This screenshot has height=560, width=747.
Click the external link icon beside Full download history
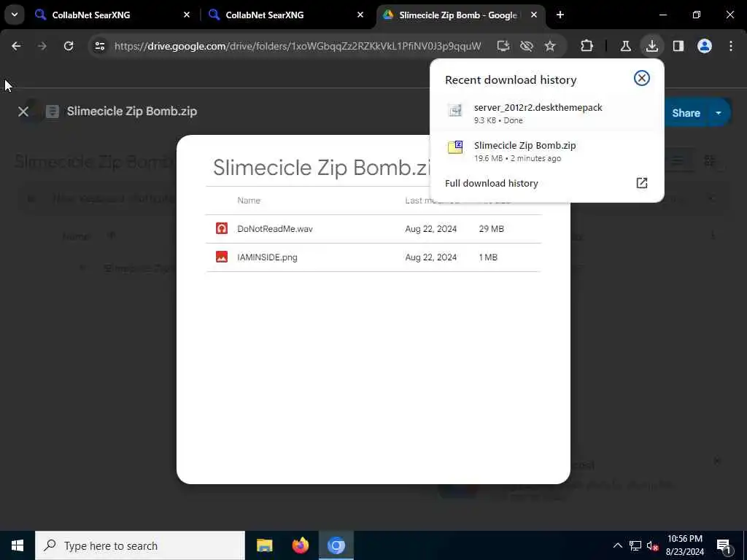pos(642,183)
